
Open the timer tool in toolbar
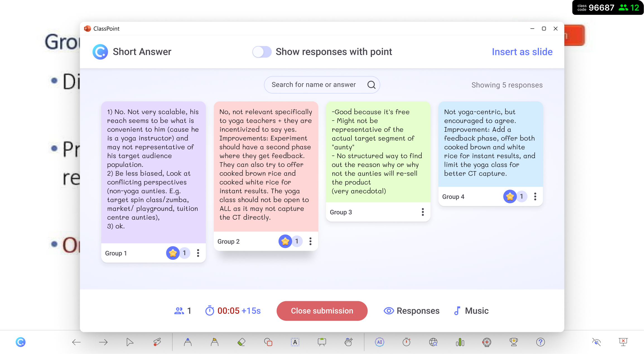[x=406, y=342]
